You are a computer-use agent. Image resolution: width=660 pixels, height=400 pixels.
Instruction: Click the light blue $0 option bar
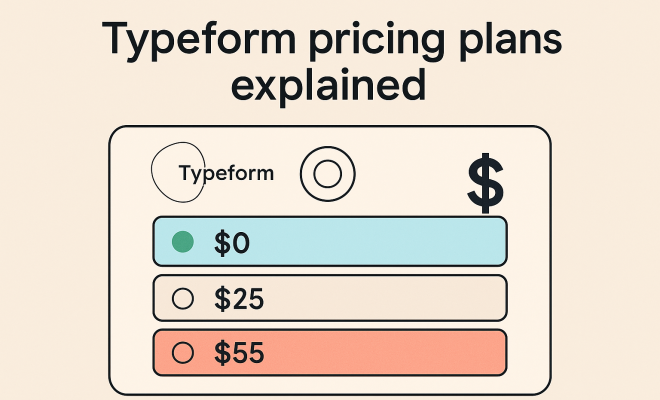point(330,242)
